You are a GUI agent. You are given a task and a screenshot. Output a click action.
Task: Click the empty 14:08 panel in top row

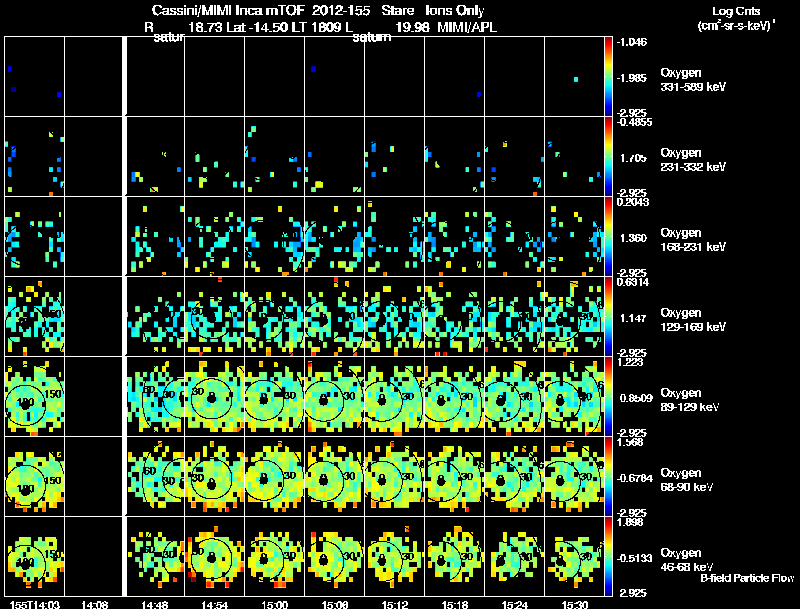point(94,76)
